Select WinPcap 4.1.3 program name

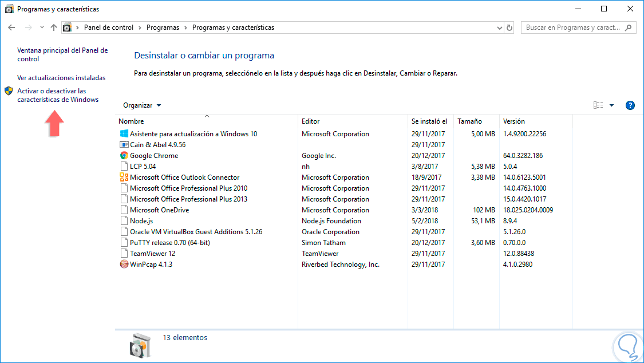151,265
